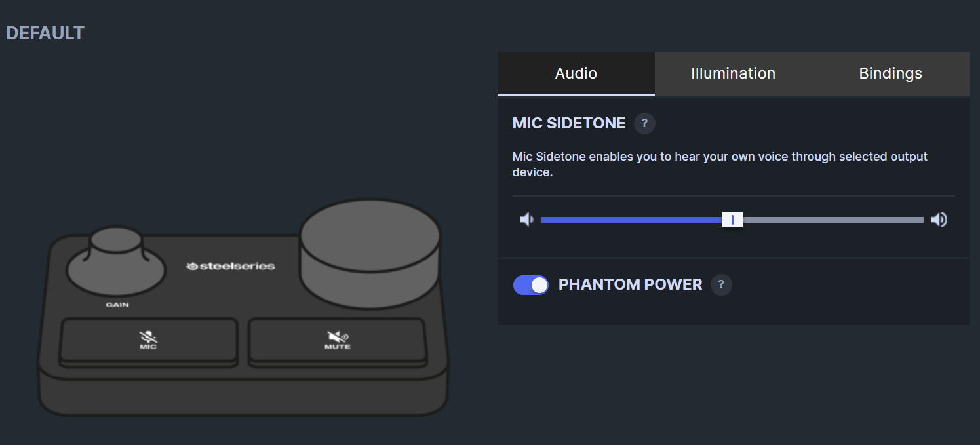This screenshot has width=980, height=445.
Task: Click the GAIN knob on the device preview
Action: (115, 262)
